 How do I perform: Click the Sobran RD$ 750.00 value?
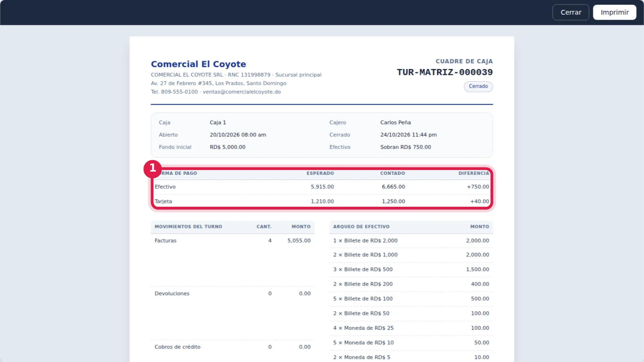406,147
